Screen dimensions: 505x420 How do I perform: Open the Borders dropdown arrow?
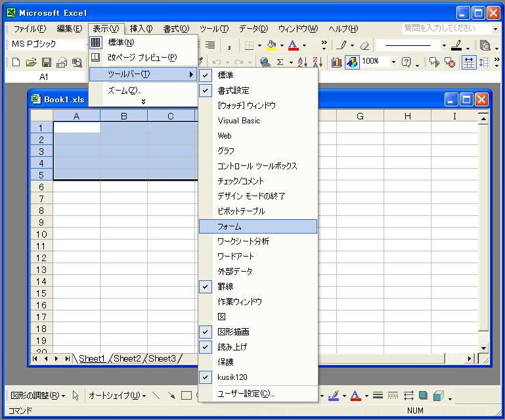(259, 45)
